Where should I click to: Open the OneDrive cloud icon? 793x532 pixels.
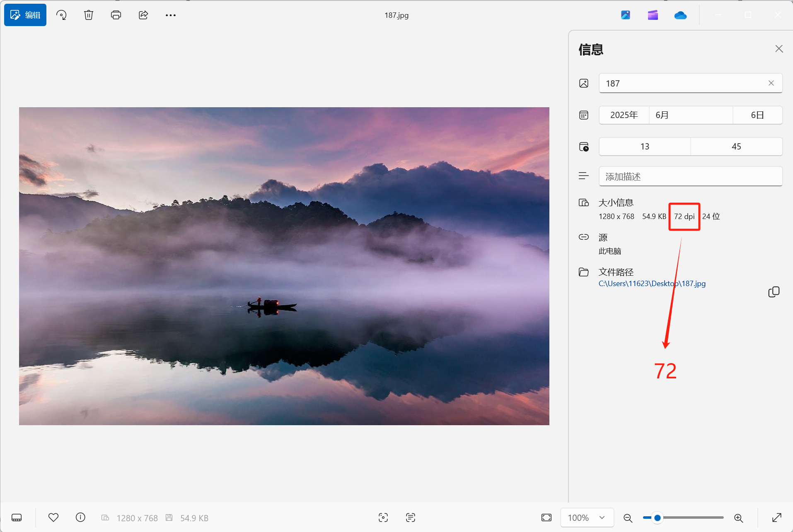(x=680, y=15)
